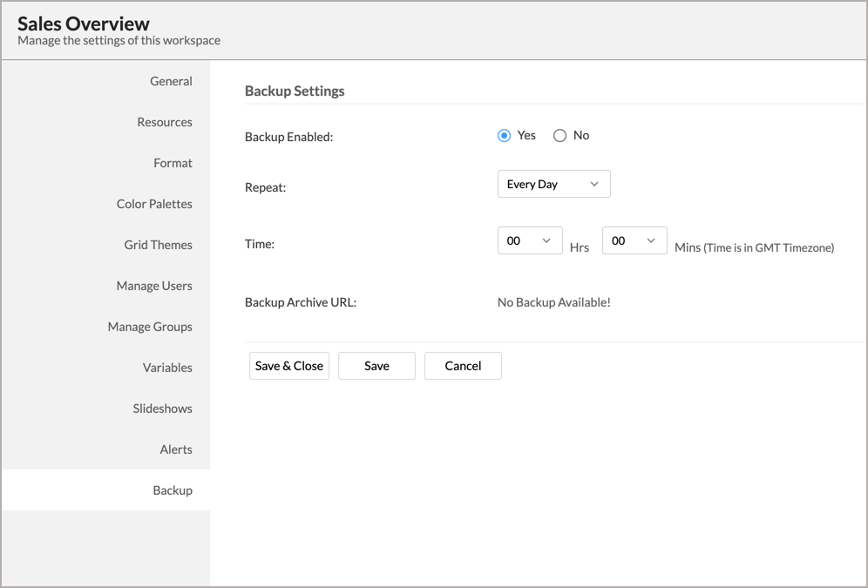Select the Yes backup radio button

[504, 136]
